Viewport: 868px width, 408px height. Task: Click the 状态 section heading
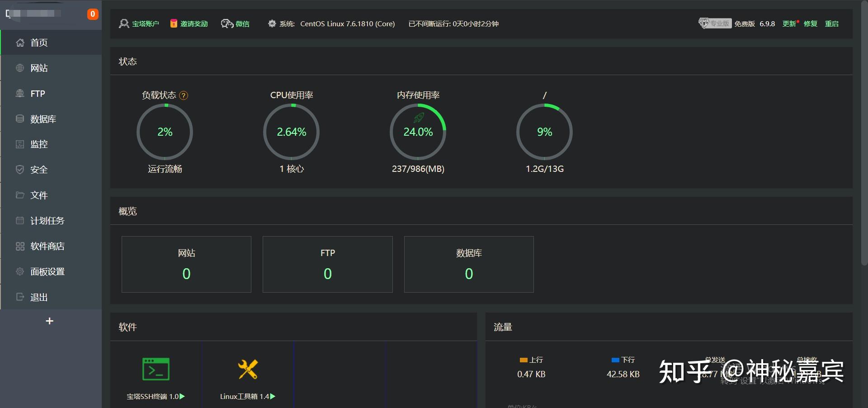pyautogui.click(x=127, y=62)
